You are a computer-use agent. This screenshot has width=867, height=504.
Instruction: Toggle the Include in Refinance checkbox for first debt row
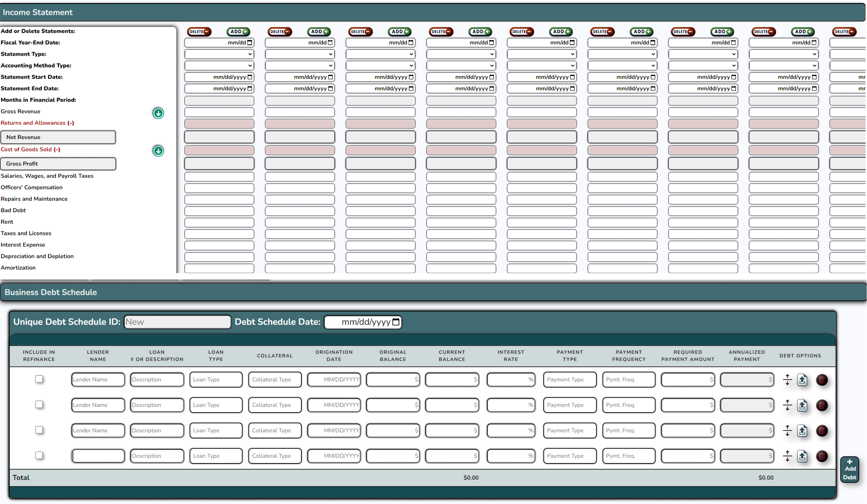pyautogui.click(x=39, y=379)
